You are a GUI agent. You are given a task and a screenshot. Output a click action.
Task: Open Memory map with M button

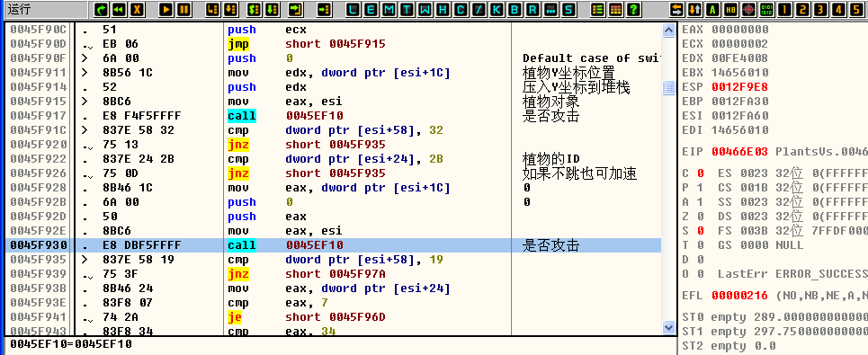click(x=389, y=9)
